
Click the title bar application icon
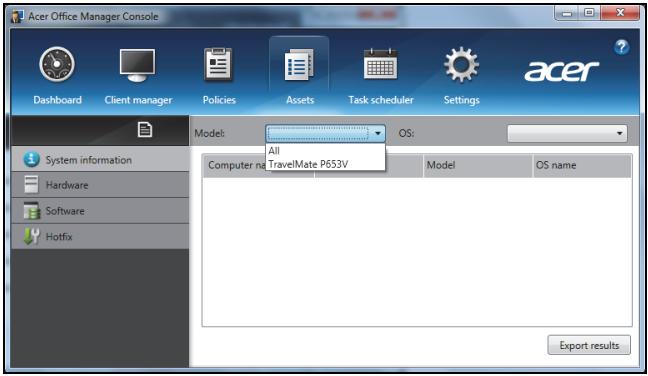(17, 17)
